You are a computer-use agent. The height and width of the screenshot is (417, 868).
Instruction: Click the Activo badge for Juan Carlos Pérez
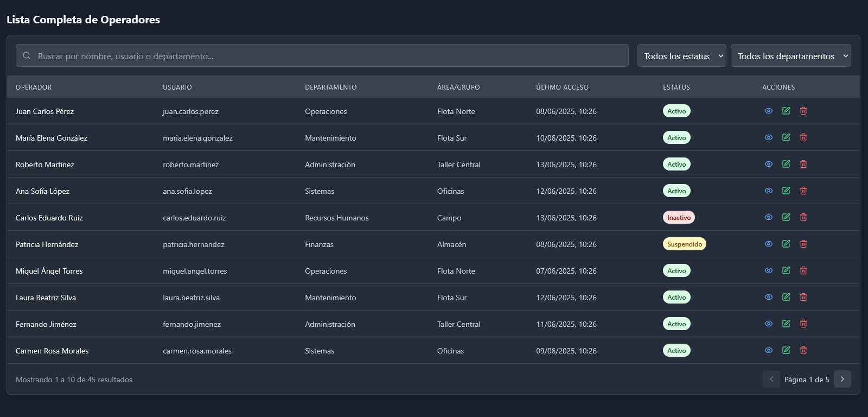676,111
